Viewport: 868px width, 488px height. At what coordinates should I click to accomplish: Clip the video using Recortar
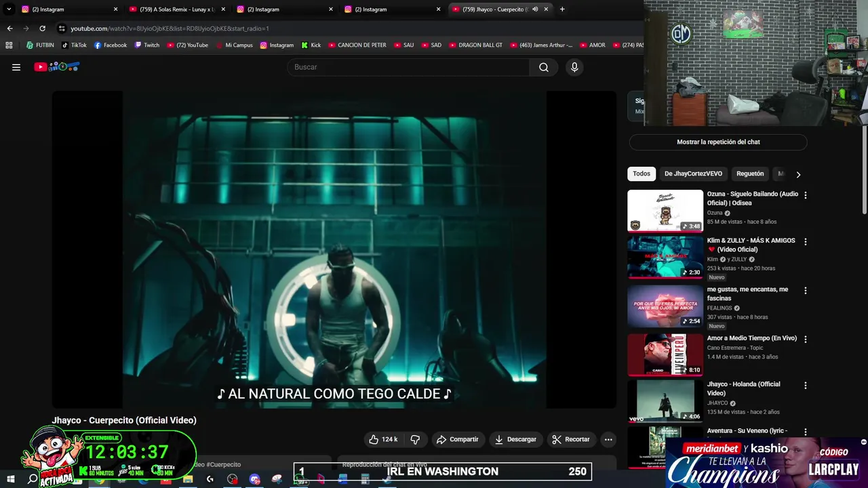click(x=570, y=439)
